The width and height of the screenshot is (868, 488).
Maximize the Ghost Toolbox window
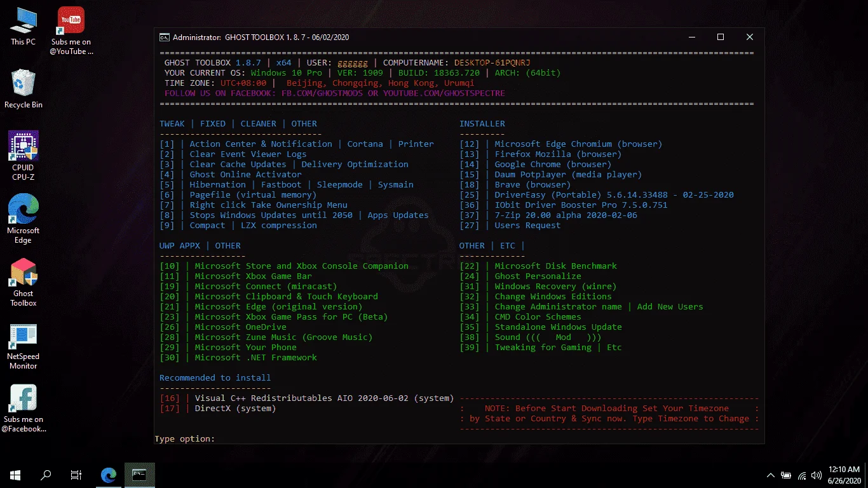pyautogui.click(x=721, y=37)
